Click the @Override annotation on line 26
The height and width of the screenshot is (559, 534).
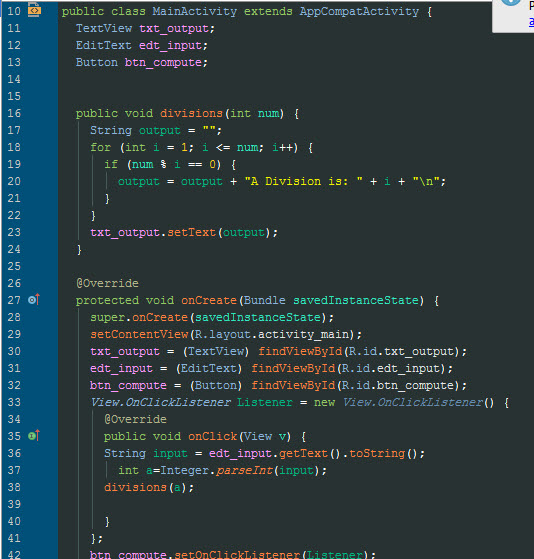click(107, 283)
